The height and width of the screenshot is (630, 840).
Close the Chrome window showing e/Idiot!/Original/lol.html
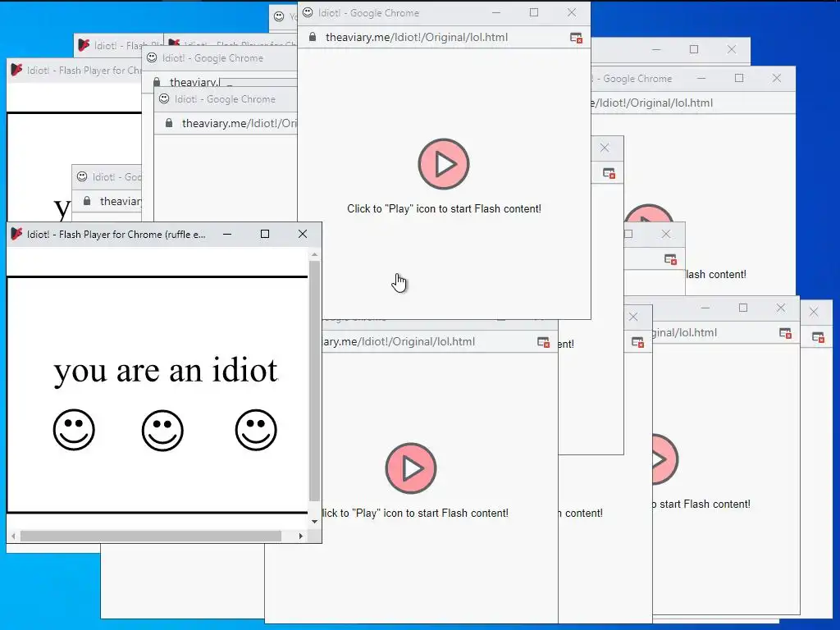pyautogui.click(x=777, y=78)
